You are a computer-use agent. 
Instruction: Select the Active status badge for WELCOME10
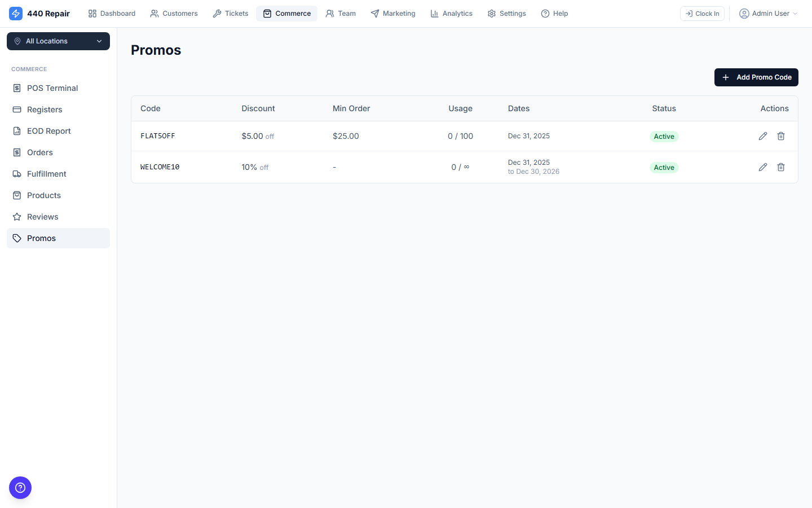[664, 167]
